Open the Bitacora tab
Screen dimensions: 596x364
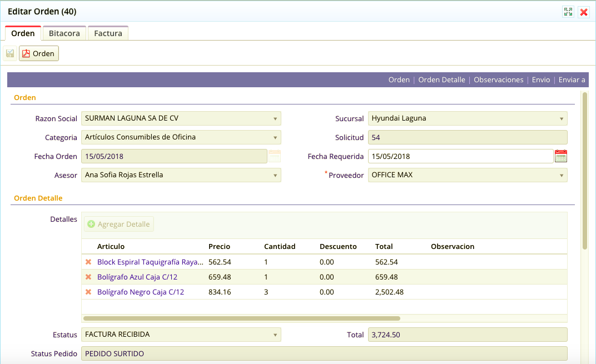pyautogui.click(x=64, y=33)
